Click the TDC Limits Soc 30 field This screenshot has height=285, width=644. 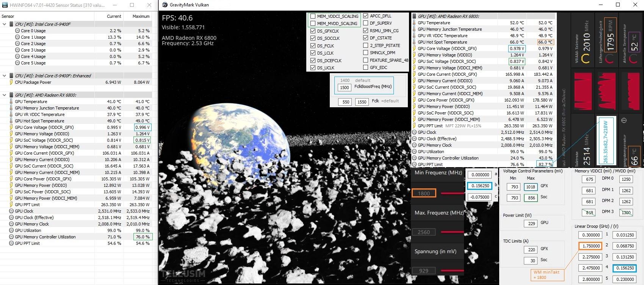pos(531,261)
